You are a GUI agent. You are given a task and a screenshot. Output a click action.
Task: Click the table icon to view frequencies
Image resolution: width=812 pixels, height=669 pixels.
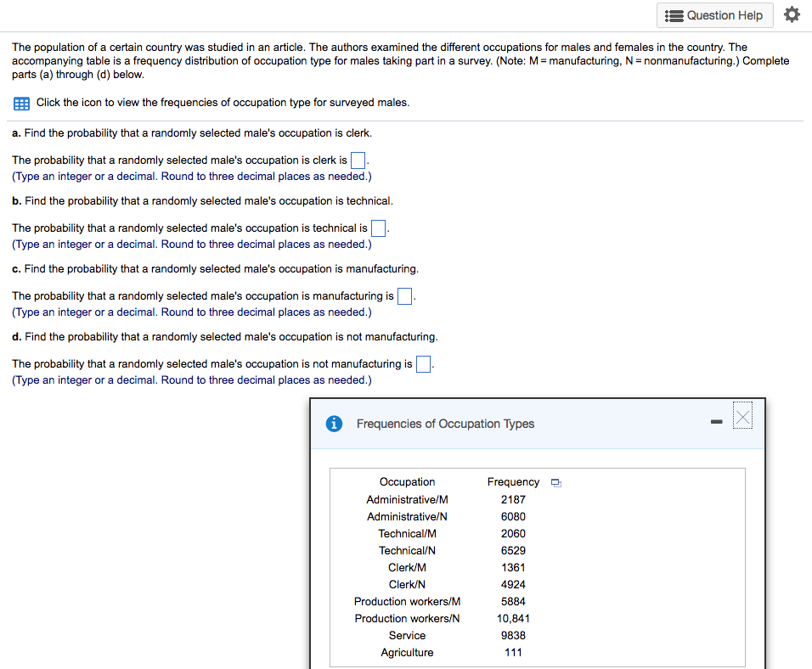point(21,104)
